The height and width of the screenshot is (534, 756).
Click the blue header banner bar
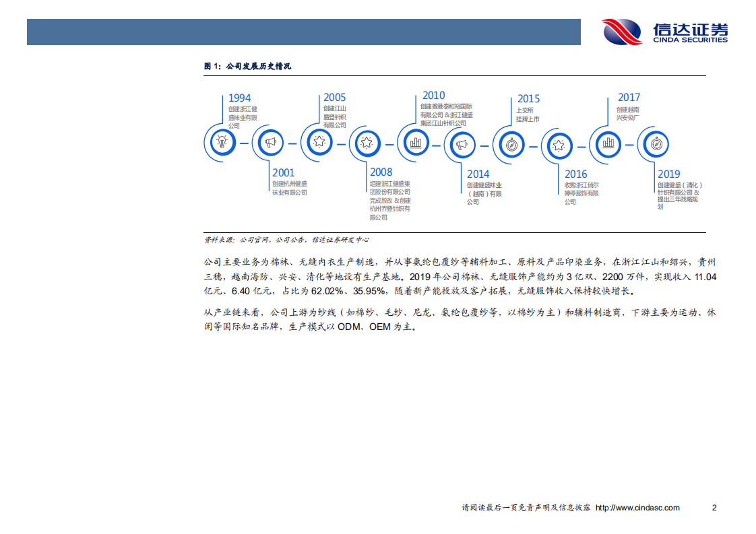point(303,32)
